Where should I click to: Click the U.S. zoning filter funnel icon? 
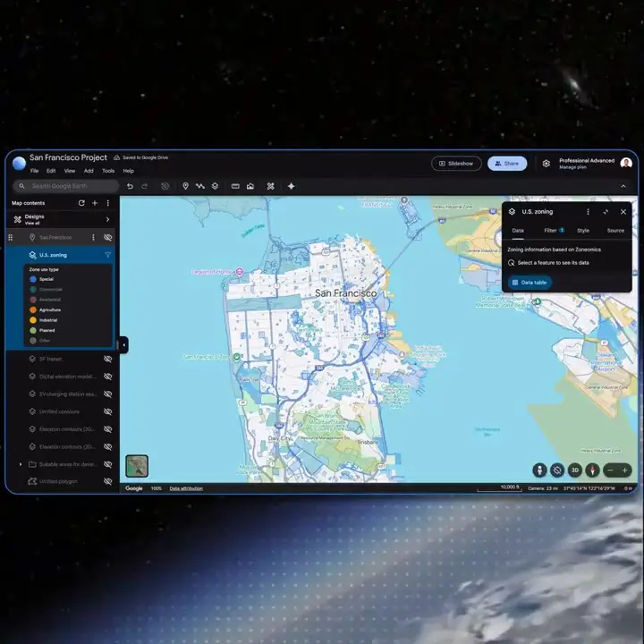108,255
